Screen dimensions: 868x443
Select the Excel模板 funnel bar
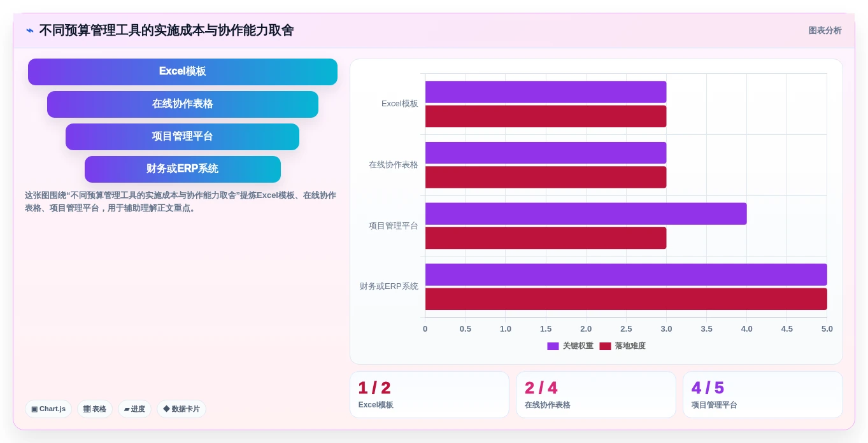click(x=183, y=71)
